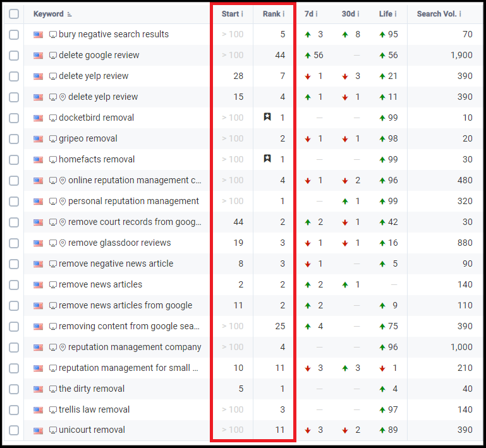Click location pin on online reputation management row
The height and width of the screenshot is (448, 486).
pos(63,181)
